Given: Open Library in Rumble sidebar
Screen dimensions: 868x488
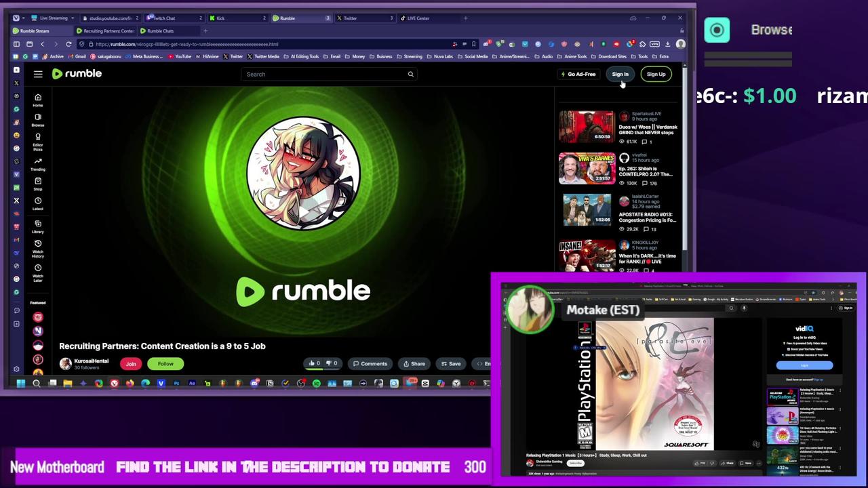Looking at the screenshot, I should point(38,226).
